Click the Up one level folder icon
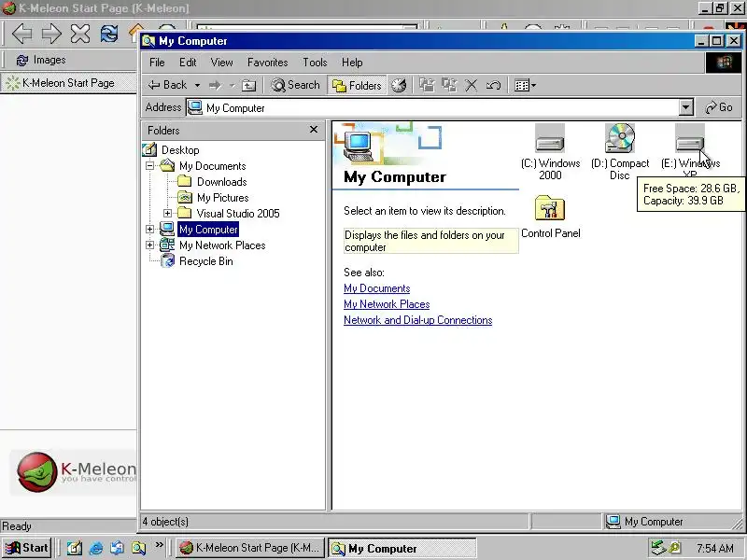The image size is (747, 560). pos(249,86)
